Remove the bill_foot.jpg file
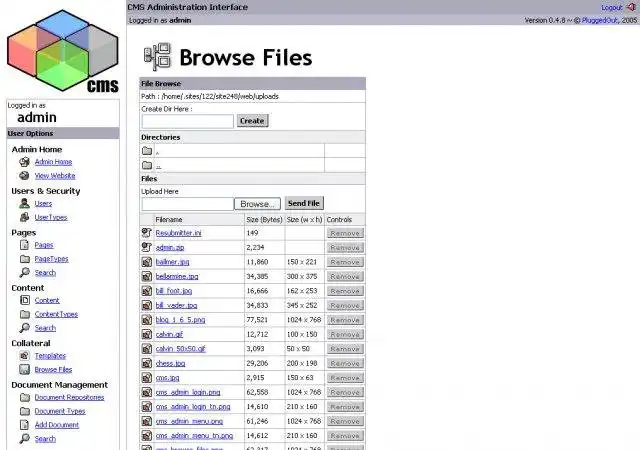Image resolution: width=640 pixels, height=450 pixels. tap(345, 291)
